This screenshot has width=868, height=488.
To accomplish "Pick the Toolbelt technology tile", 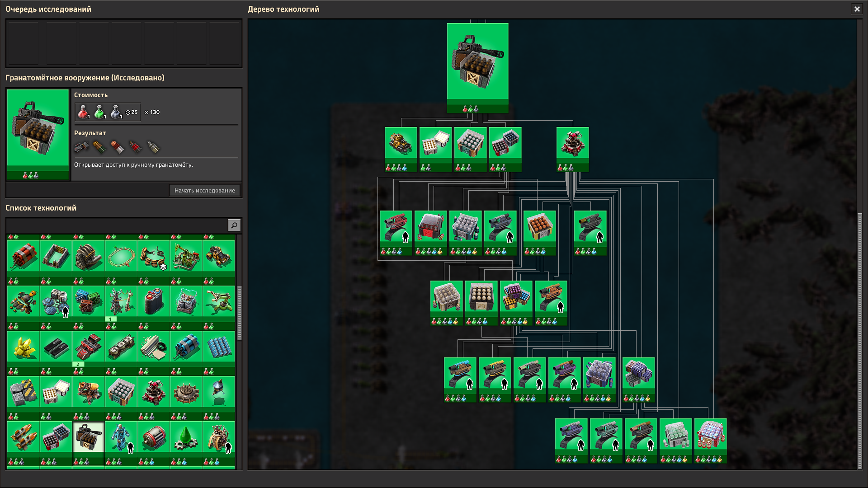I will coord(153,256).
